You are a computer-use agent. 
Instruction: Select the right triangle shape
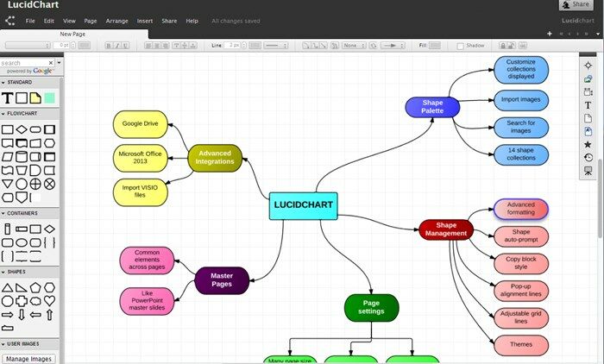pyautogui.click(x=22, y=287)
